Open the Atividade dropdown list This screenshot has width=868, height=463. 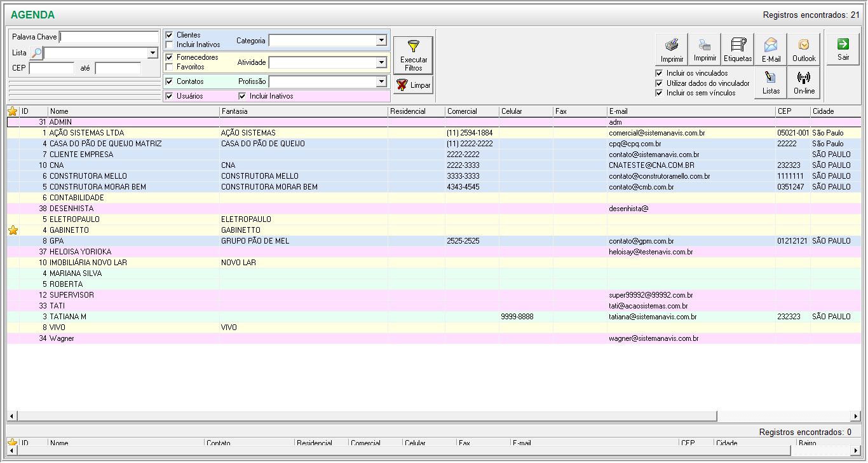point(381,62)
